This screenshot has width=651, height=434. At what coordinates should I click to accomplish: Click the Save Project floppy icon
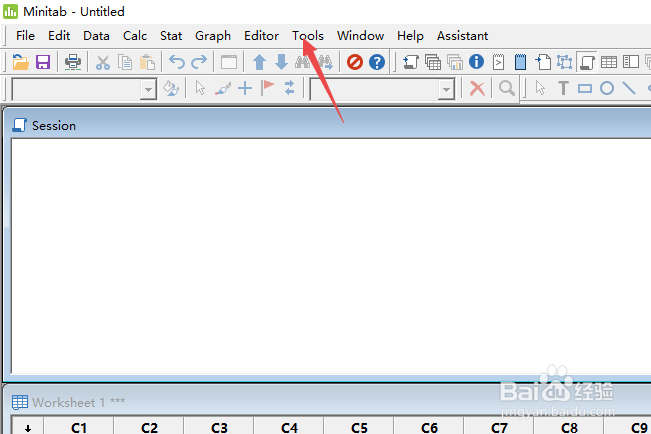[43, 62]
